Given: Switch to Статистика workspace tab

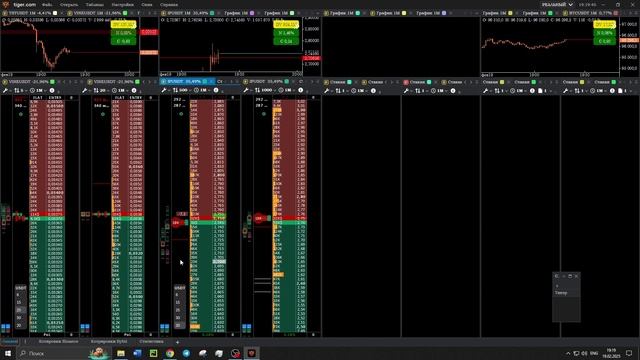Looking at the screenshot, I should pyautogui.click(x=151, y=342).
